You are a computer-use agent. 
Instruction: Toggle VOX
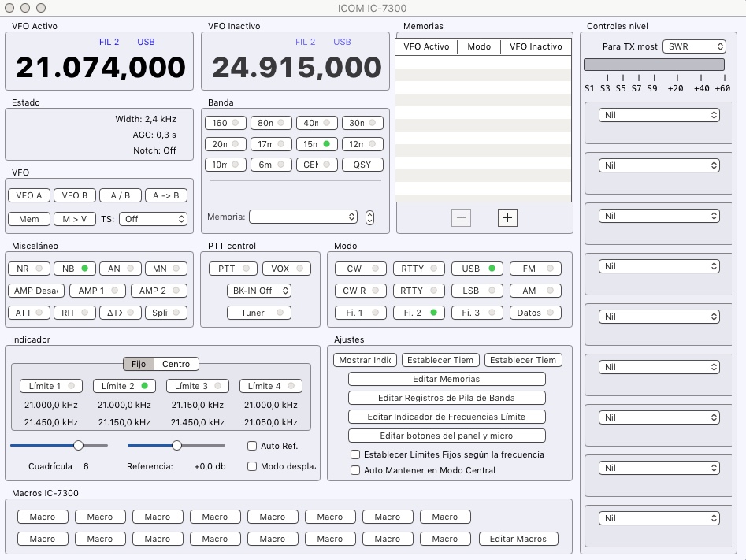click(x=287, y=269)
